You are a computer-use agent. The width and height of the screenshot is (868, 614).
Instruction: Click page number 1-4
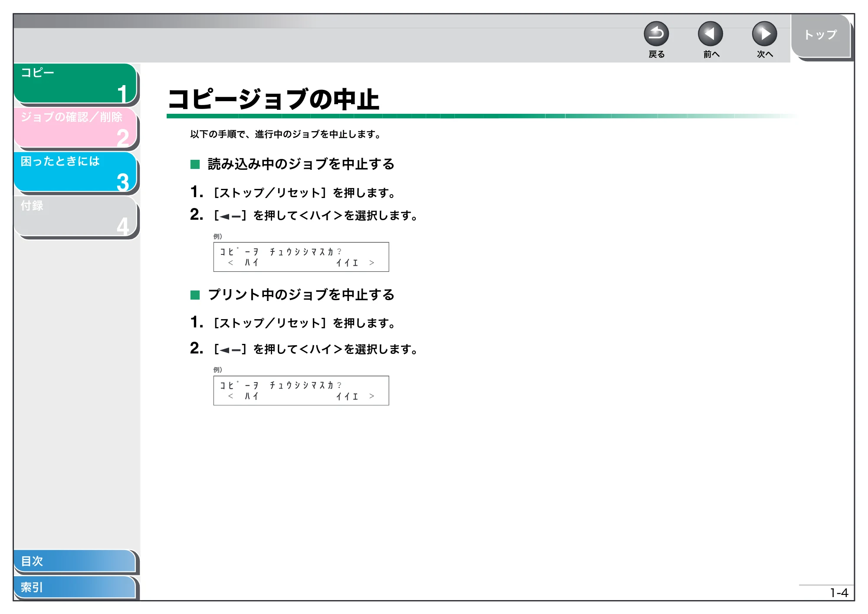pos(839,593)
